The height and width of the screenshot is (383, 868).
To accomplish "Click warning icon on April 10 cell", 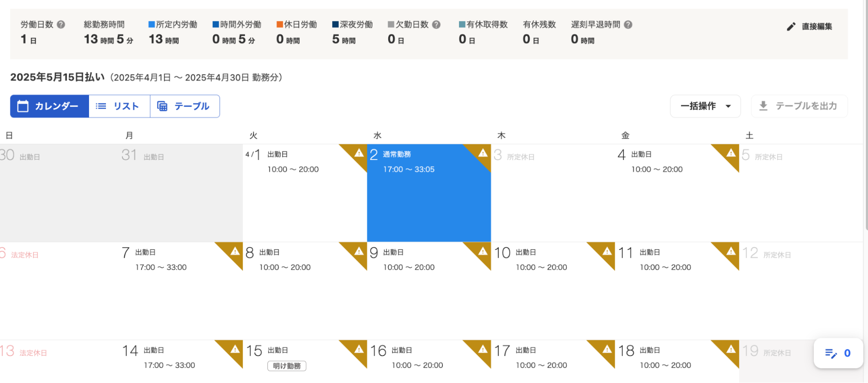I will (x=607, y=251).
